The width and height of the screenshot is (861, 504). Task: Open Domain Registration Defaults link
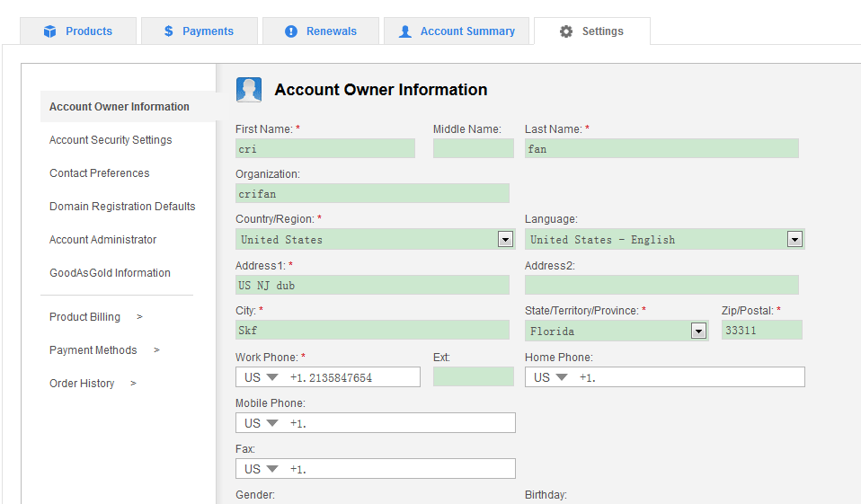coord(122,207)
